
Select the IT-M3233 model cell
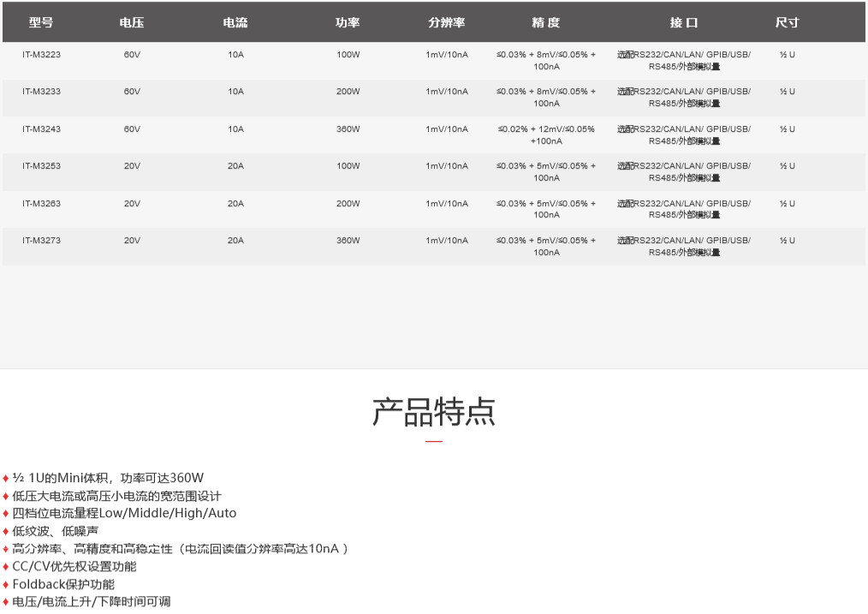[41, 92]
